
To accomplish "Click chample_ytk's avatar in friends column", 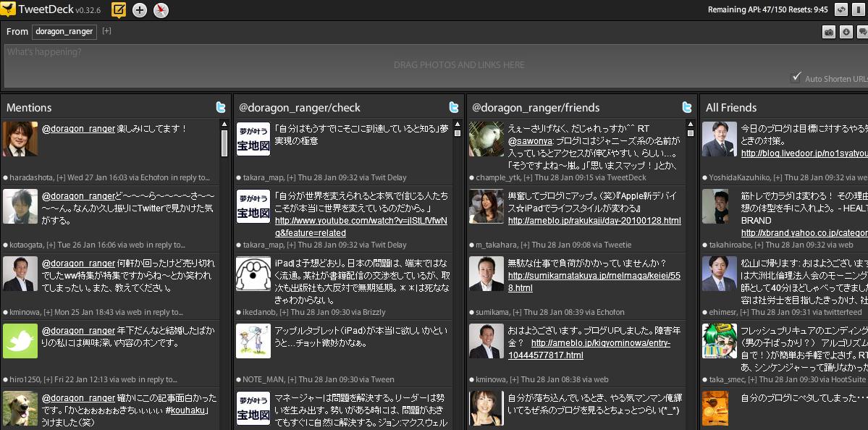I will click(486, 139).
